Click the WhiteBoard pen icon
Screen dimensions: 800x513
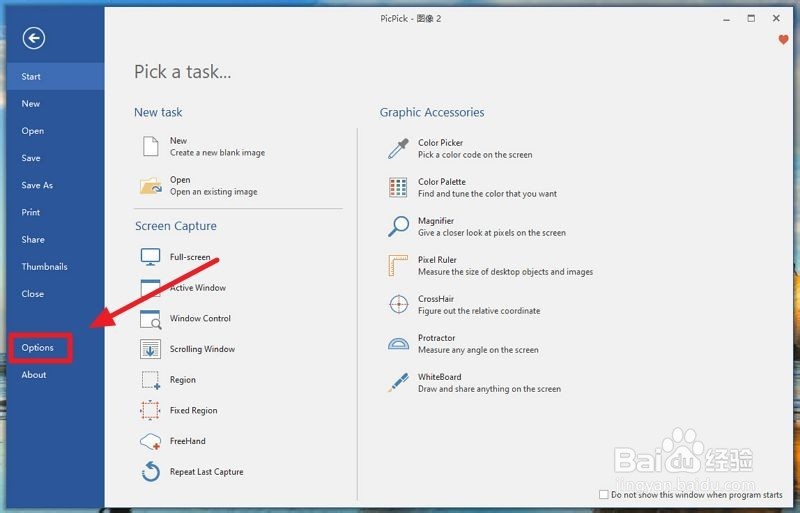click(x=398, y=382)
